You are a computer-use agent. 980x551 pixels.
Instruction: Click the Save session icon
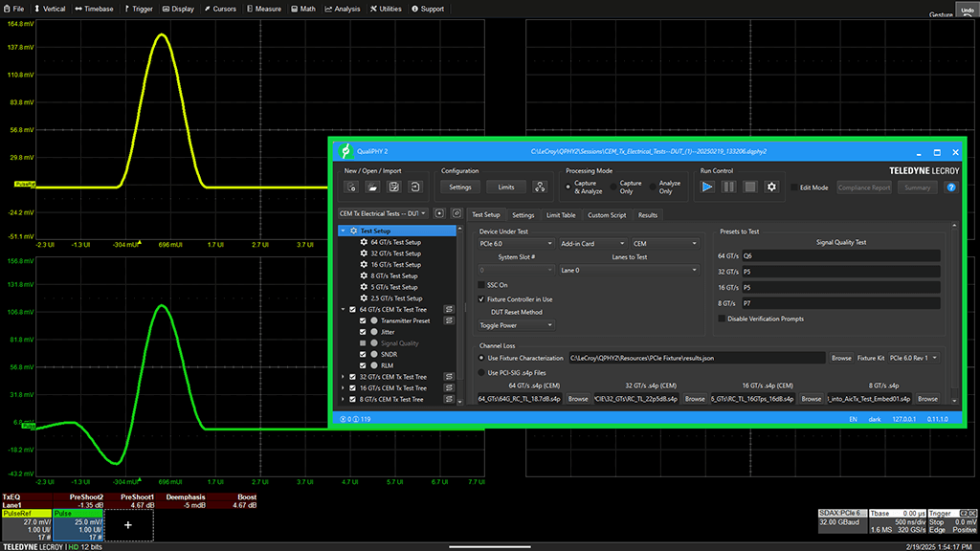tap(393, 187)
